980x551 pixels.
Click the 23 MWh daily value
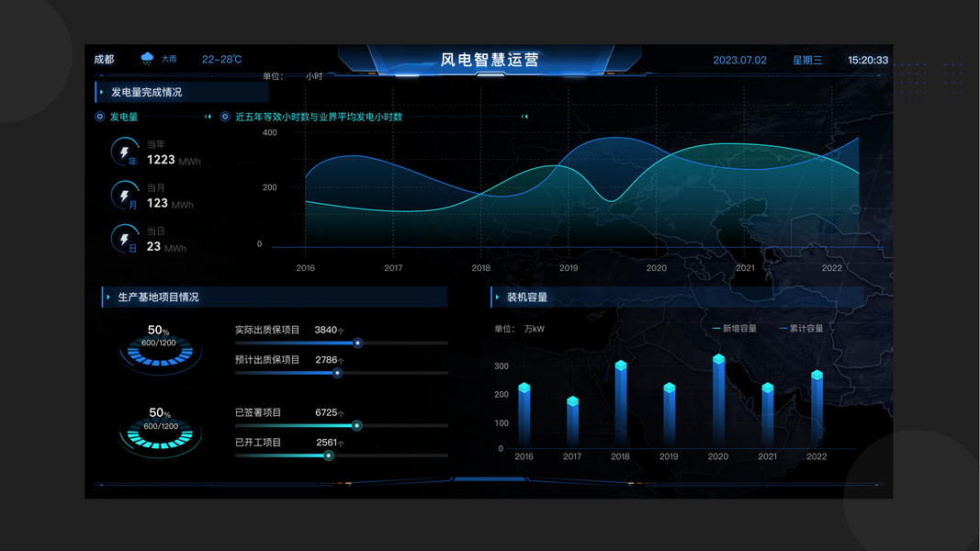coord(166,247)
